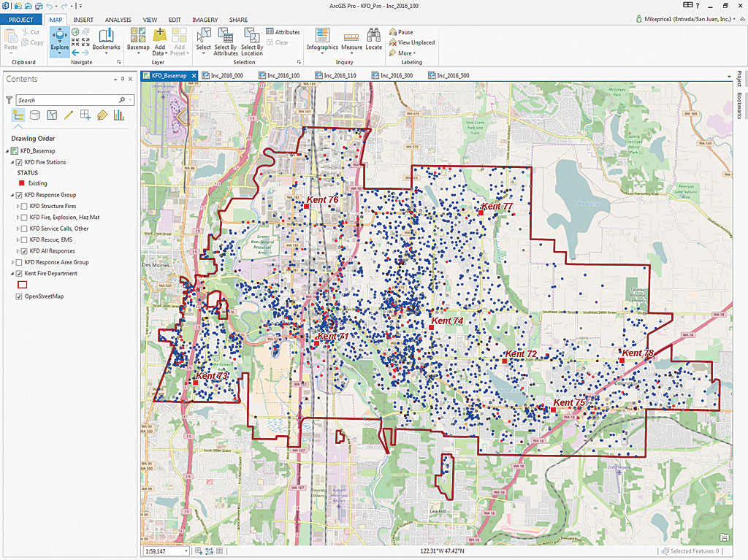This screenshot has height=560, width=748.
Task: Open the Bookmarks gallery
Action: (106, 39)
